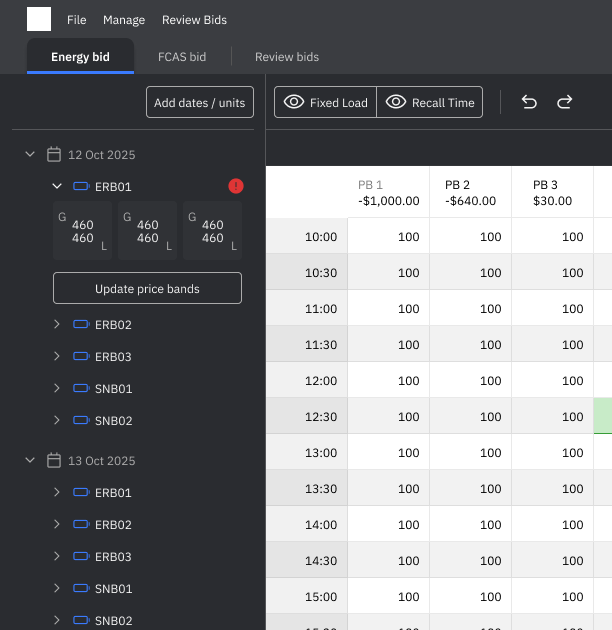
Task: Click the white app logo square
Action: tap(39, 19)
